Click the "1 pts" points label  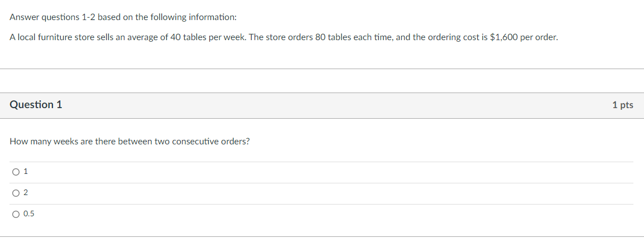point(622,105)
